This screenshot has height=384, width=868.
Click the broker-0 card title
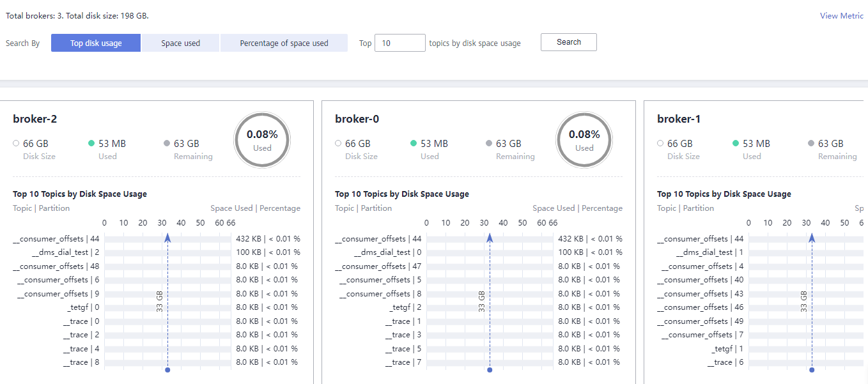pyautogui.click(x=357, y=119)
